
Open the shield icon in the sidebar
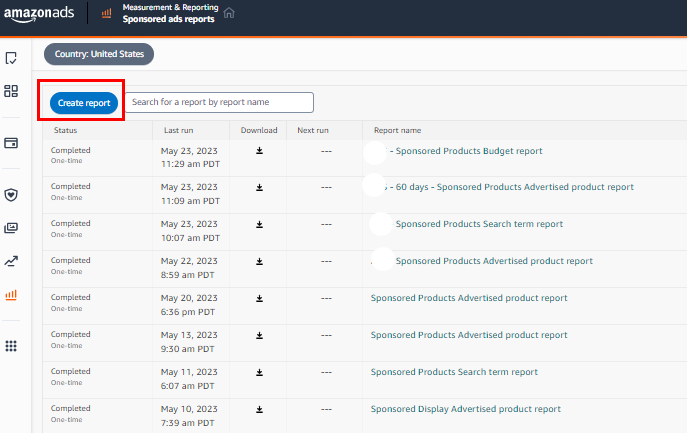coord(12,195)
